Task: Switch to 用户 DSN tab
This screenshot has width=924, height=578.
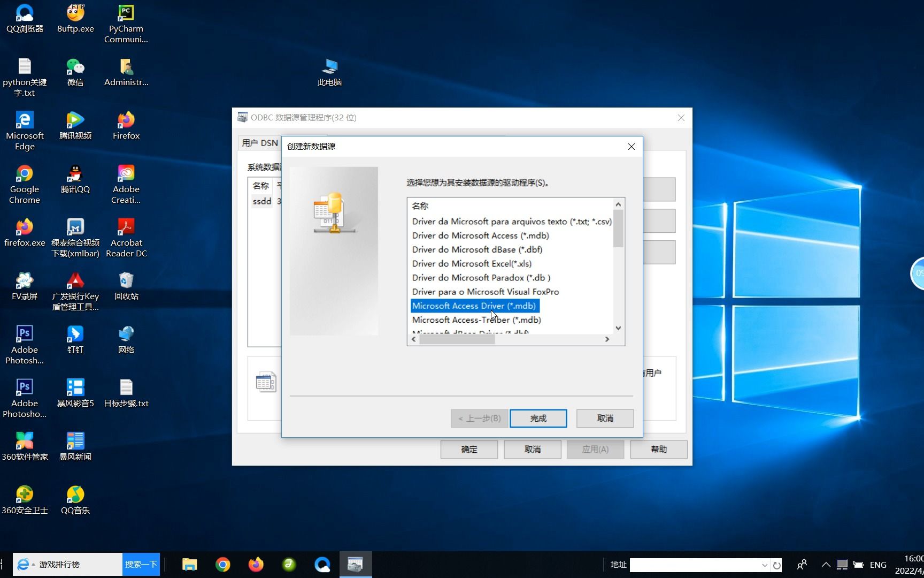Action: click(260, 143)
